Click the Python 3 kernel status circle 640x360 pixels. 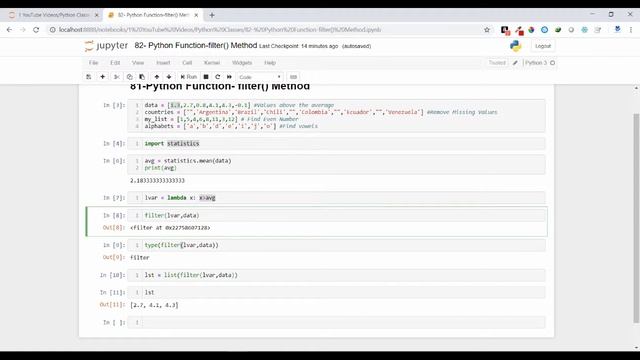pos(553,63)
